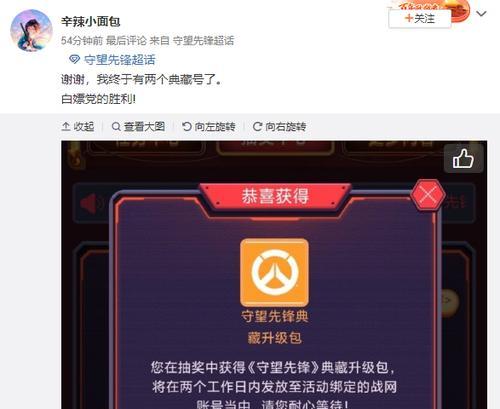Rotate image left with 向左旋转

click(209, 127)
